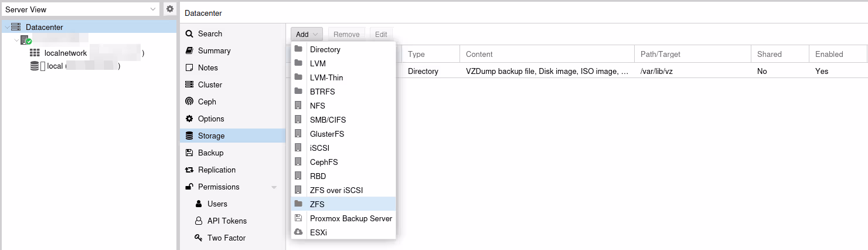Select the localnetwork item in the tree
868x250 pixels.
coord(66,53)
